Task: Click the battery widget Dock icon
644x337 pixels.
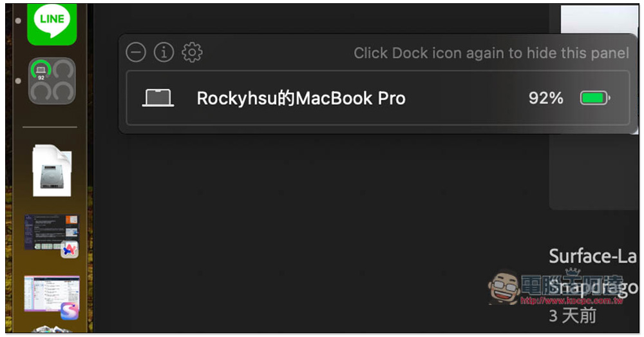Action: tap(52, 81)
